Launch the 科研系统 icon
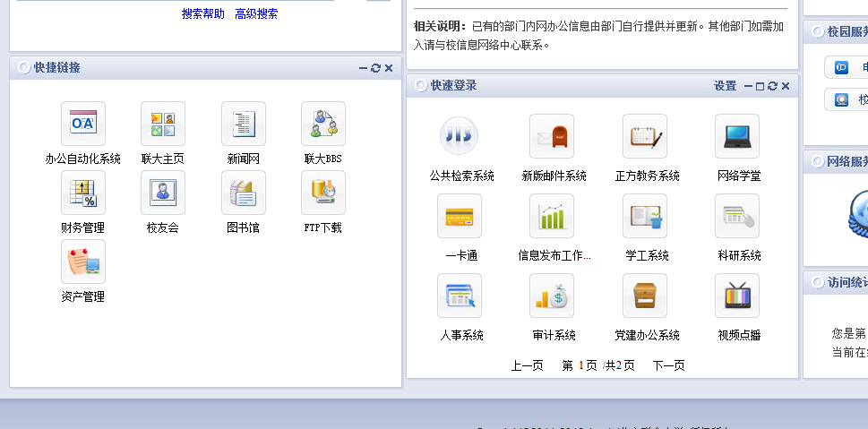 click(x=737, y=216)
